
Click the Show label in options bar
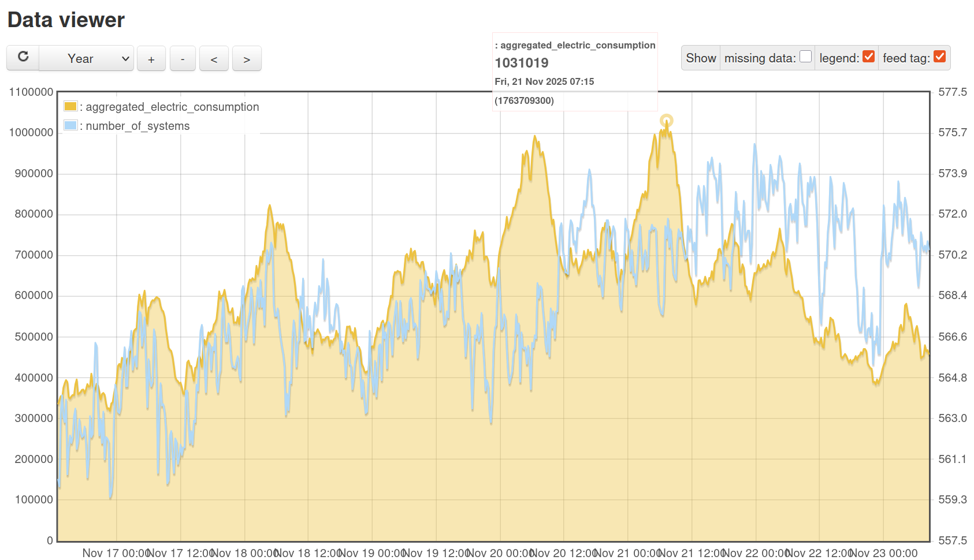701,58
